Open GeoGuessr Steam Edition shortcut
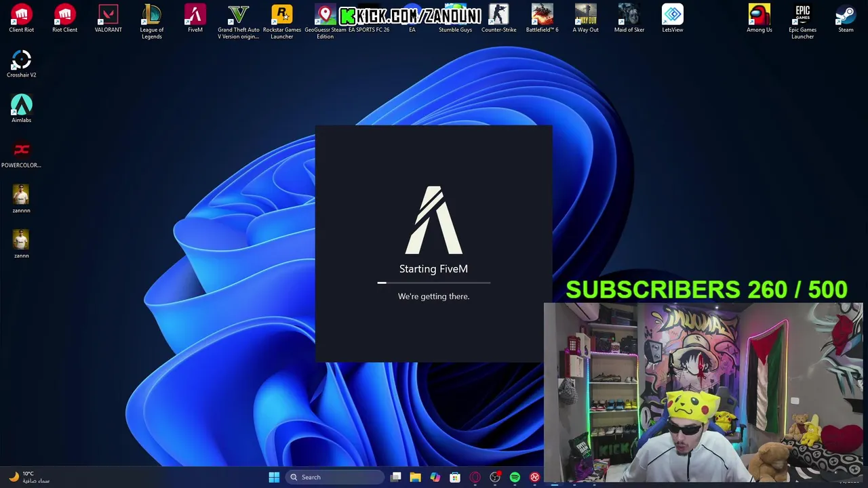868x488 pixels. coord(325,22)
